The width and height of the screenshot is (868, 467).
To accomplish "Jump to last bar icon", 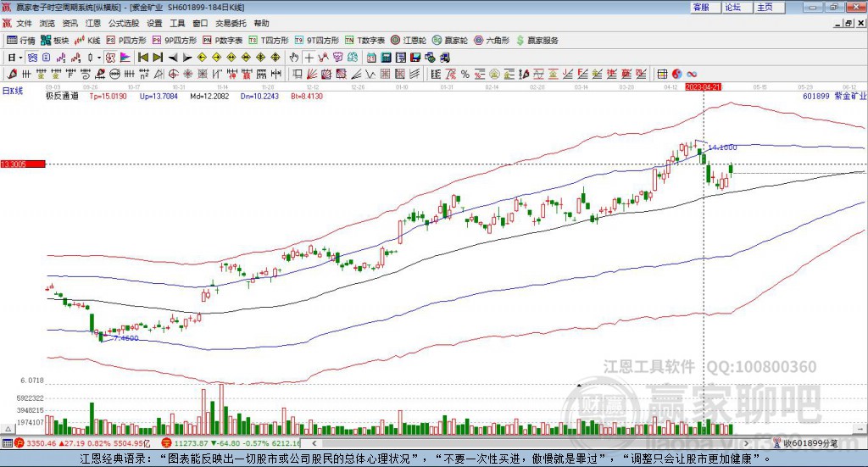I will pos(158,58).
